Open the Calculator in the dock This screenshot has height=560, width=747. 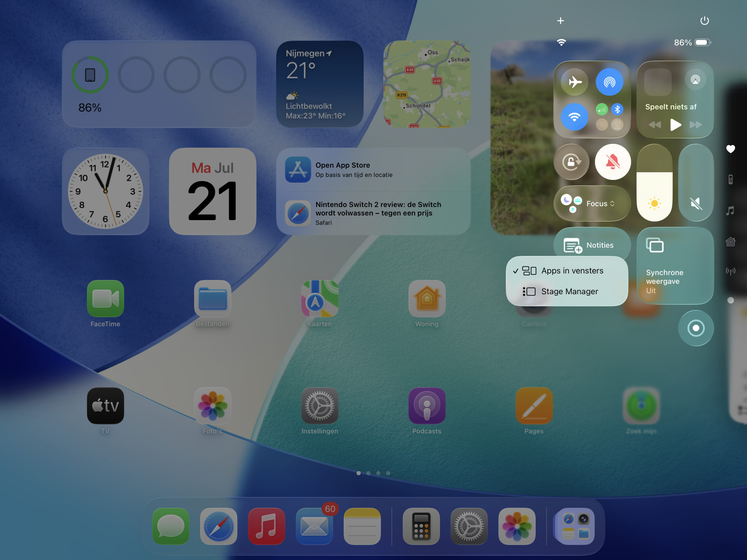(x=421, y=526)
